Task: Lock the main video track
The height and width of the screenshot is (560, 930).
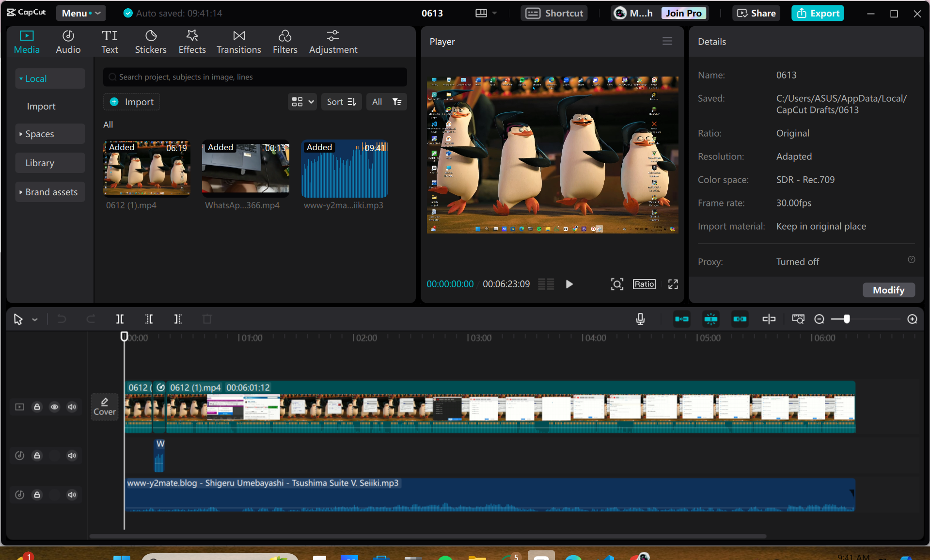Action: tap(37, 407)
